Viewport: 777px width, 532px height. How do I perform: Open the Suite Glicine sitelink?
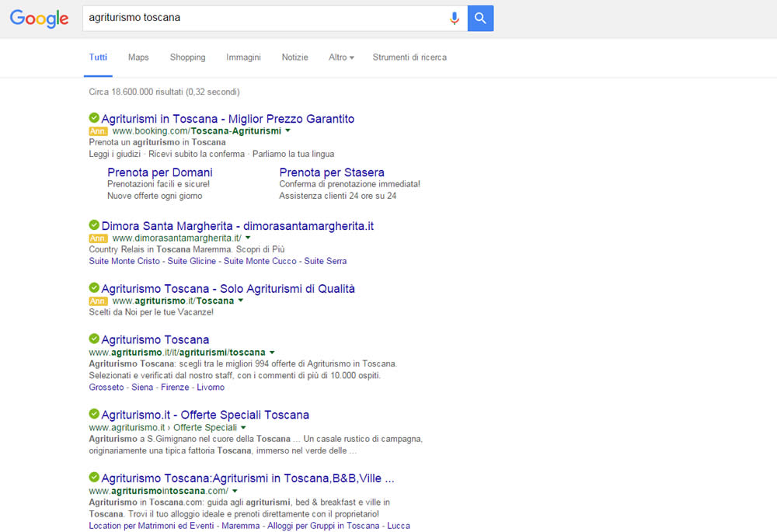(192, 261)
